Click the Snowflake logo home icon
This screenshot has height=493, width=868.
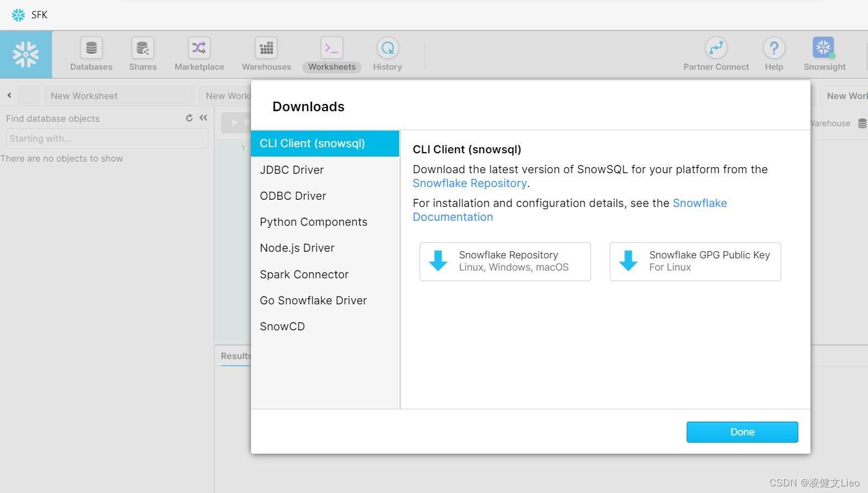[x=26, y=54]
